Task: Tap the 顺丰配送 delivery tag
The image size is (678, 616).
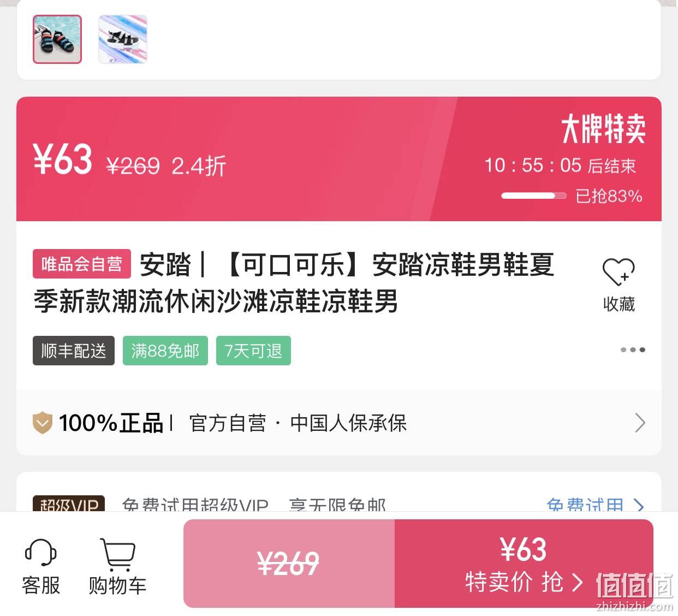Action: pos(74,351)
